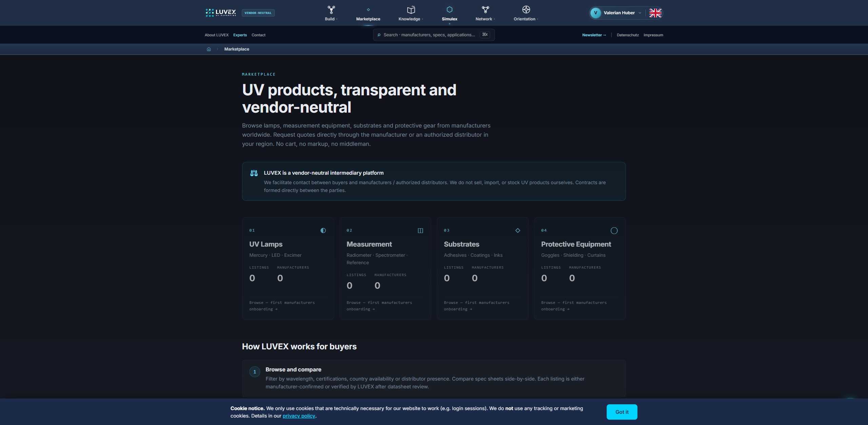Click the Measurement columns icon
This screenshot has width=868, height=425.
point(420,231)
